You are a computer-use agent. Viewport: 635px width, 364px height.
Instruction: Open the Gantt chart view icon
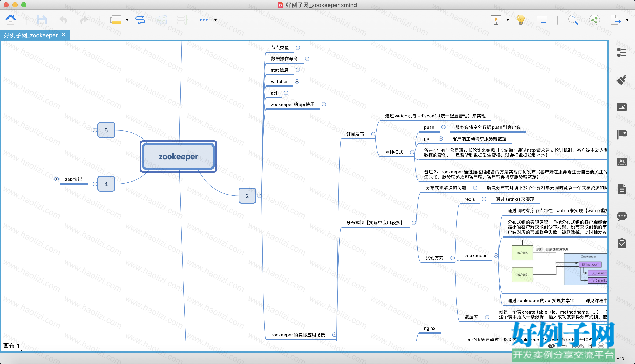click(x=542, y=20)
